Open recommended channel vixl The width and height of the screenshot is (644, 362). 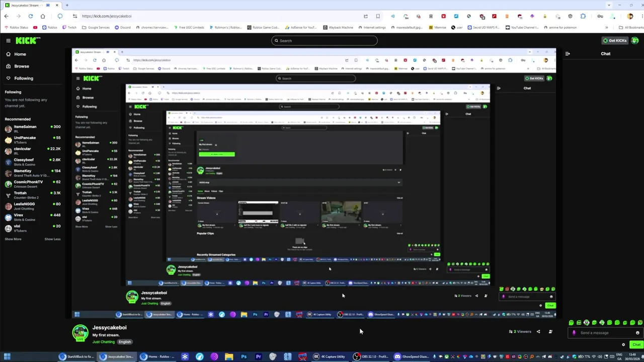tap(32, 228)
